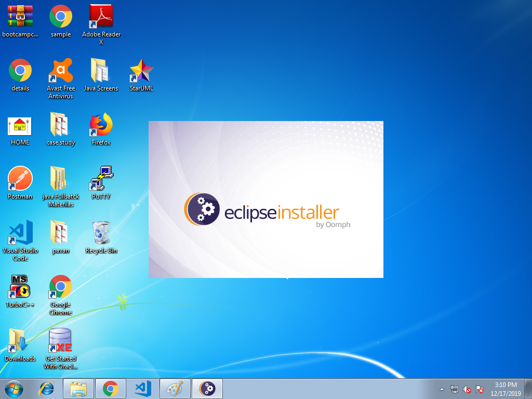
Task: Switch to Chrome in the taskbar
Action: click(x=111, y=389)
